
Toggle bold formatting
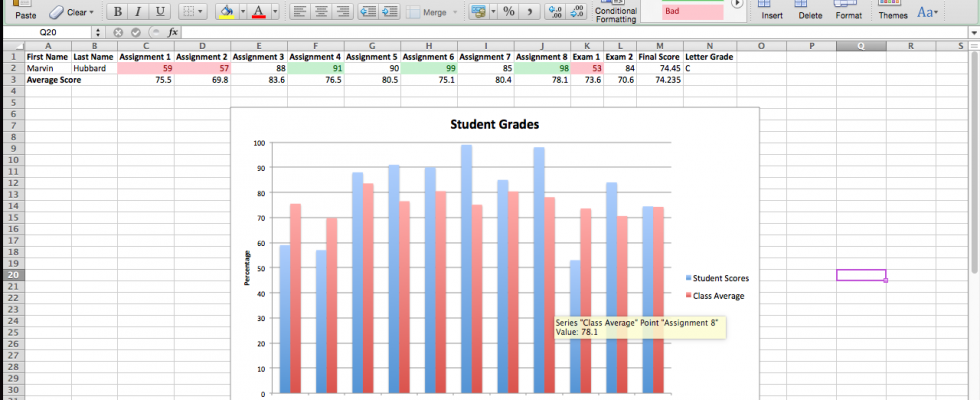pyautogui.click(x=118, y=12)
